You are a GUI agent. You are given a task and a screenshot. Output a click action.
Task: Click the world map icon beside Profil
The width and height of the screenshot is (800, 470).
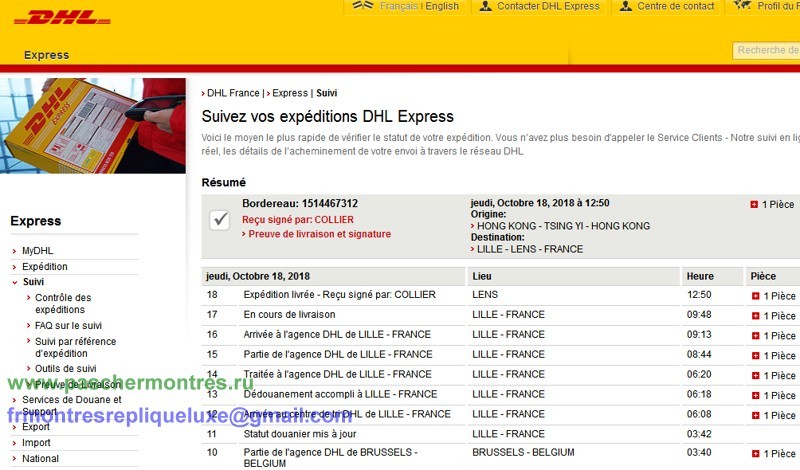[x=742, y=6]
